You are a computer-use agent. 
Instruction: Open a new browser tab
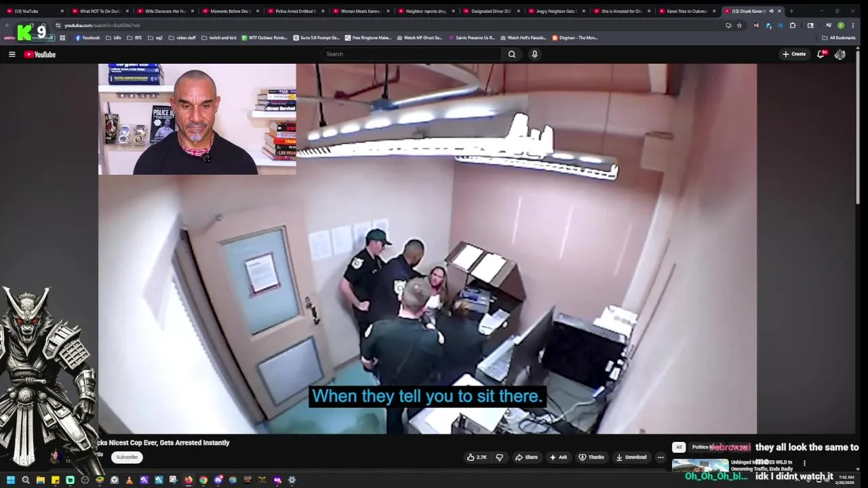click(x=791, y=11)
